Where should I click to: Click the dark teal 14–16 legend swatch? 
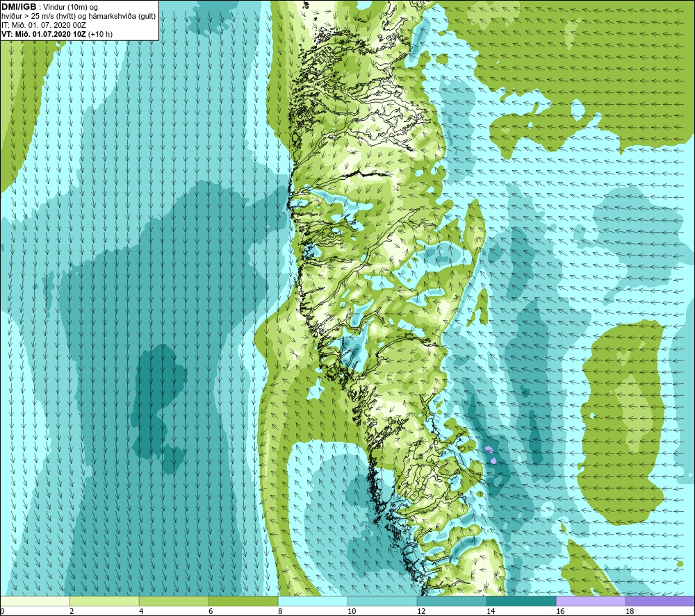[521, 601]
